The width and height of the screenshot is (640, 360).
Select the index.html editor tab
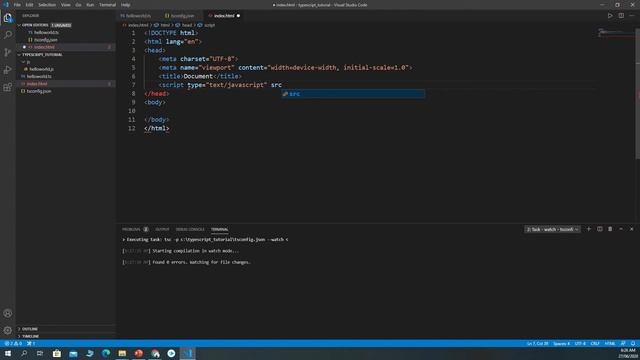[x=224, y=16]
